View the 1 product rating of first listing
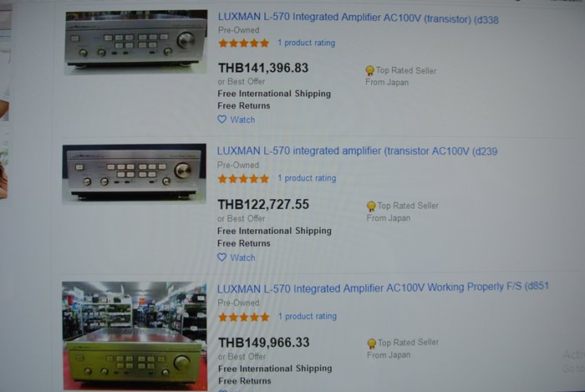This screenshot has width=585, height=392. 307,43
